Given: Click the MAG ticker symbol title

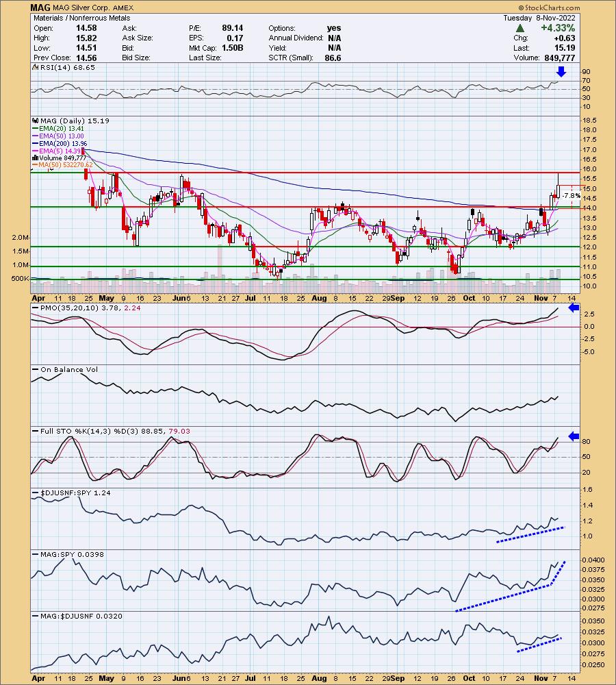Looking at the screenshot, I should (40, 8).
